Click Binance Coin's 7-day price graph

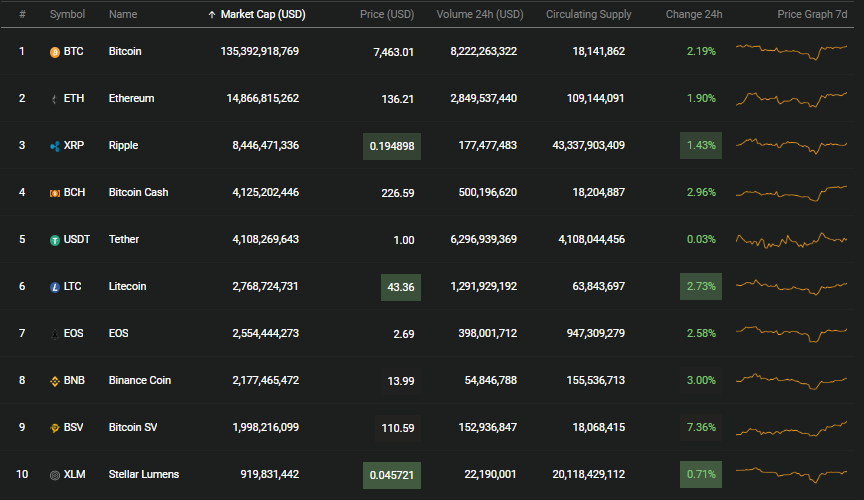tap(791, 381)
